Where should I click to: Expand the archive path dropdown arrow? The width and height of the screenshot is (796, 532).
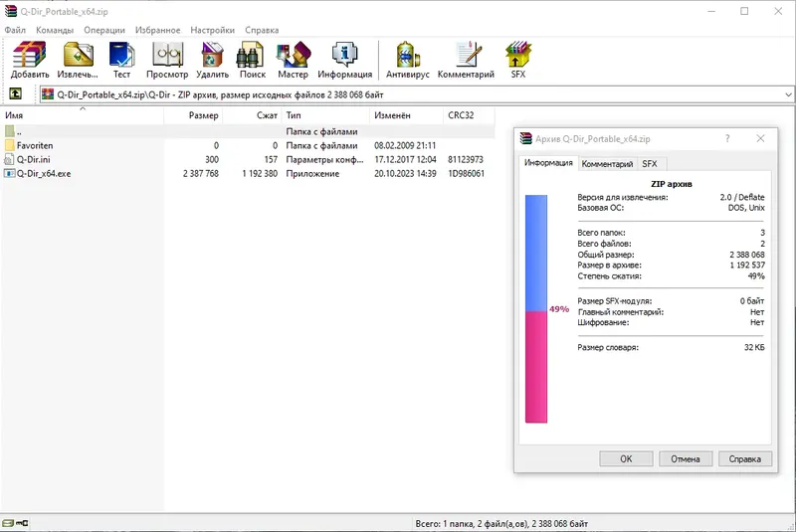pyautogui.click(x=788, y=94)
